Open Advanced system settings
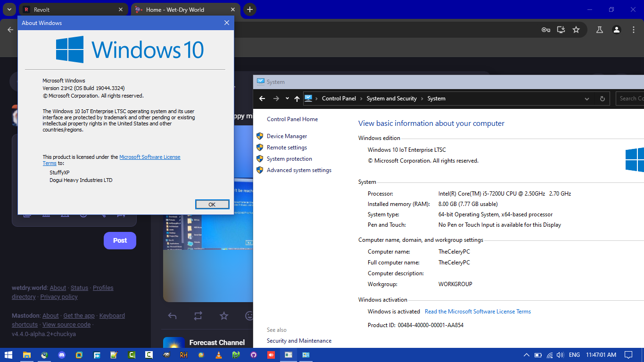Screen dimensions: 644x362 [299, 170]
